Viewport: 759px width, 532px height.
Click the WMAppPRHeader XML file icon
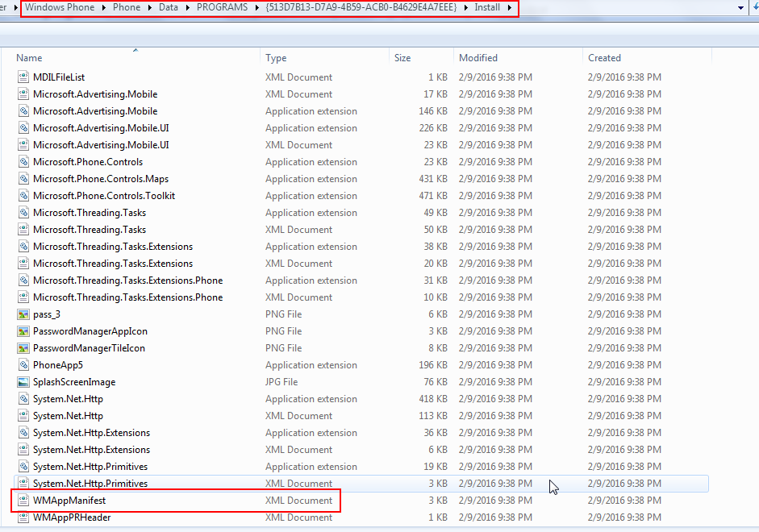pos(23,517)
